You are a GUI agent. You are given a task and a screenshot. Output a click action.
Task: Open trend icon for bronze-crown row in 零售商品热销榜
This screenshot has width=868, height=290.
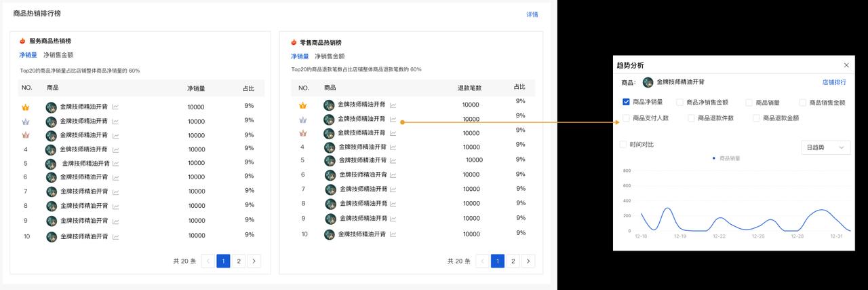click(393, 133)
